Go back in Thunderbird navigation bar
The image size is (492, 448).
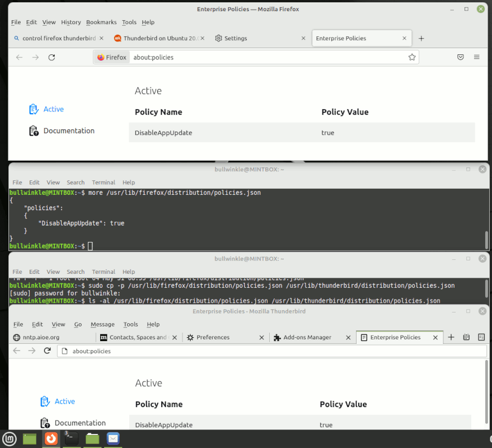pos(17,351)
